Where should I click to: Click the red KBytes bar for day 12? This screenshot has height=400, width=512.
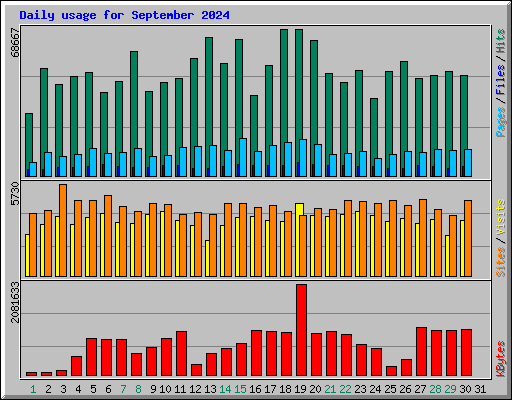(x=196, y=370)
